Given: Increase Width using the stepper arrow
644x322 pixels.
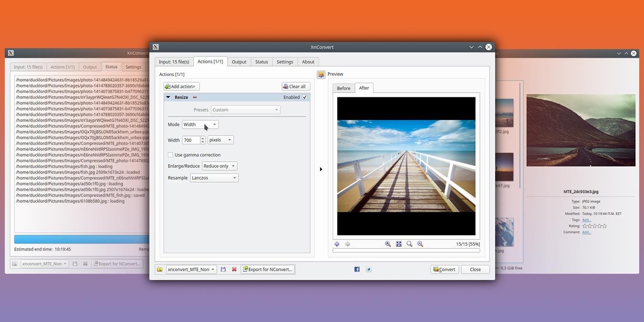Looking at the screenshot, I should point(202,138).
